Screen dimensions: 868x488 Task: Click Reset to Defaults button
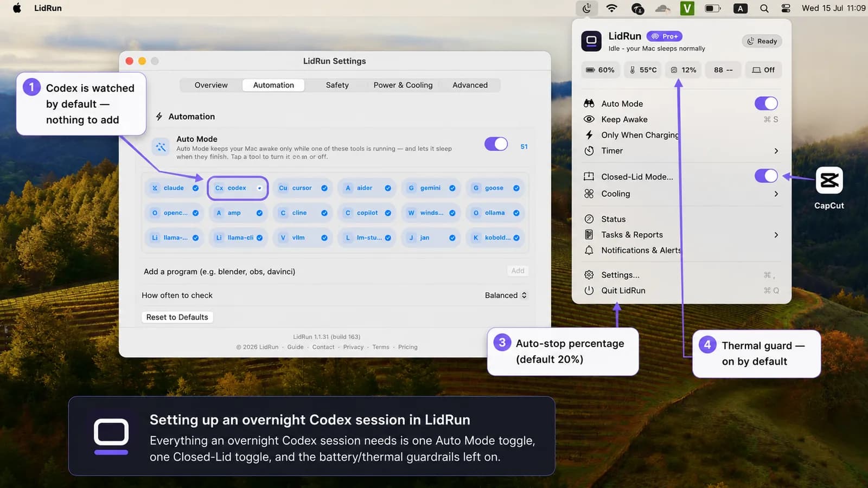coord(177,317)
